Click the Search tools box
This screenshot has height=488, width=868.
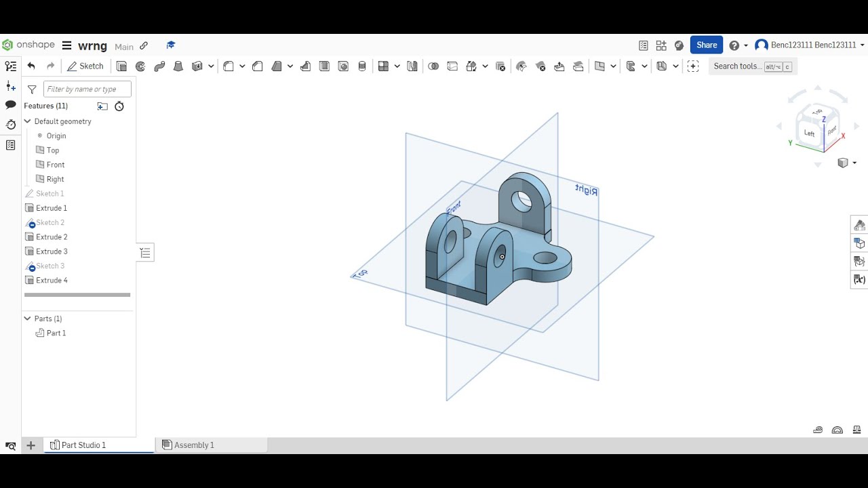pyautogui.click(x=753, y=66)
